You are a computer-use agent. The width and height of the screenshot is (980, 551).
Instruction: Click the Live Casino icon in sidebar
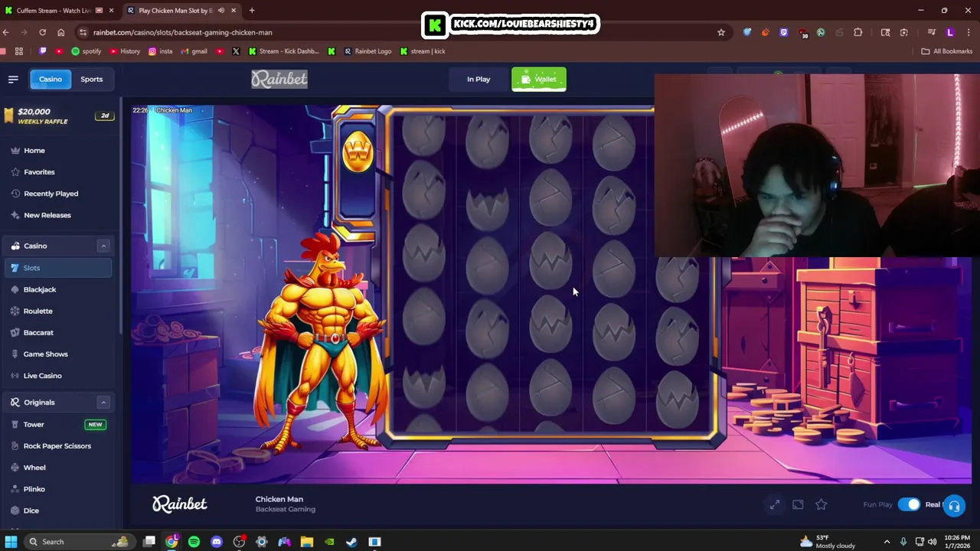(15, 375)
